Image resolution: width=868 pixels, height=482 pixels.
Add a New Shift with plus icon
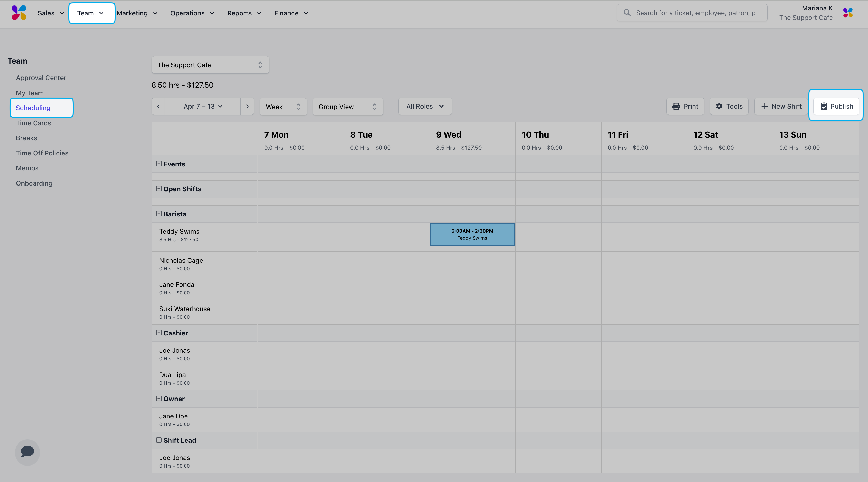click(781, 107)
